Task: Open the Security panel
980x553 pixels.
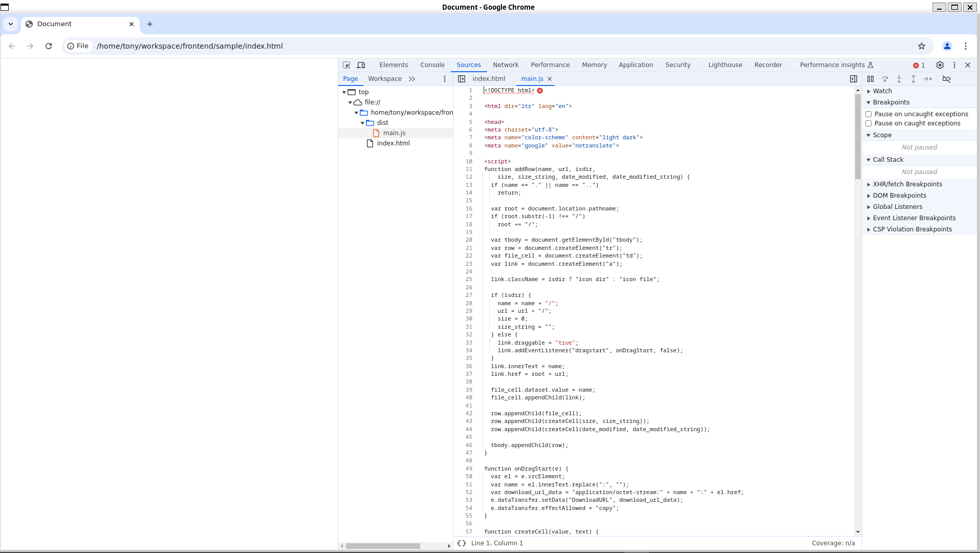Action: coord(678,65)
